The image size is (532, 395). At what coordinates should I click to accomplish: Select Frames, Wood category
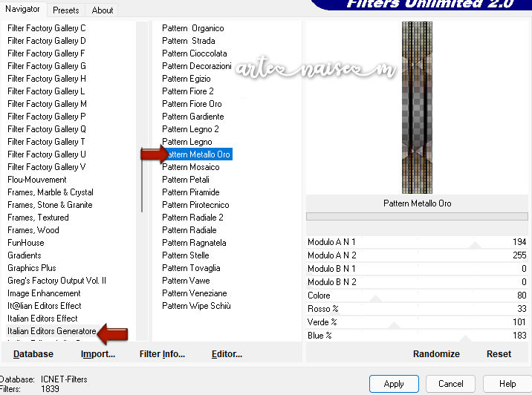[33, 230]
